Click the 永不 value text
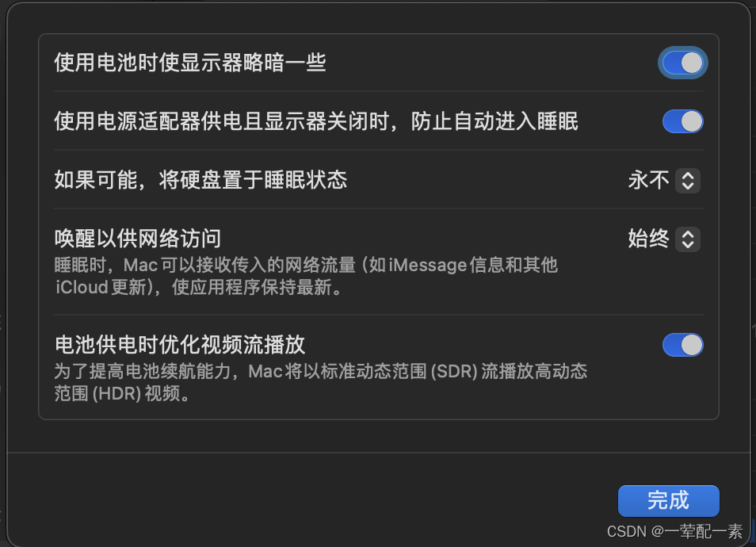Image resolution: width=756 pixels, height=547 pixels. (x=649, y=181)
